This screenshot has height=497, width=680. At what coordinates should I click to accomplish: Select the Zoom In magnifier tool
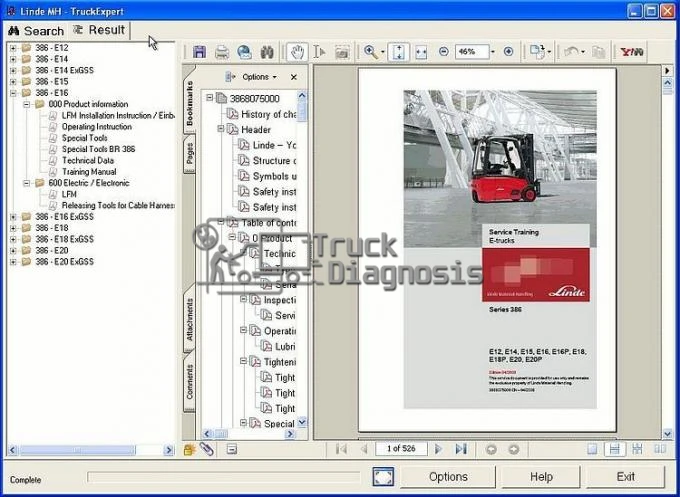[x=371, y=52]
